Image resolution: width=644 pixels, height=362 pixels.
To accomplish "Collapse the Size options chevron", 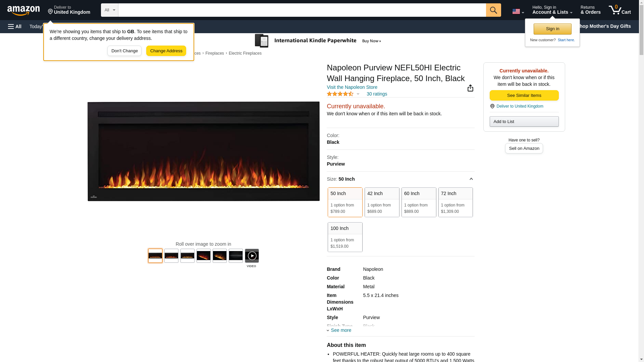I will [471, 179].
